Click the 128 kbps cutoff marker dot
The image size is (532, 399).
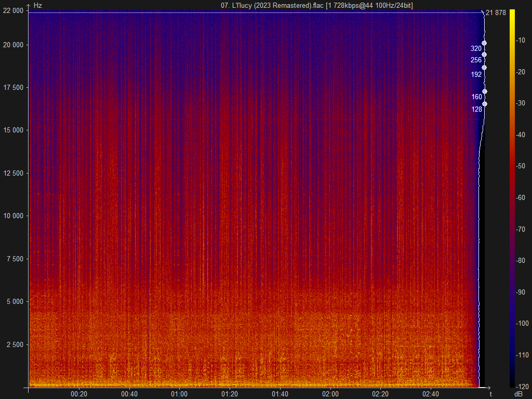pyautogui.click(x=485, y=104)
